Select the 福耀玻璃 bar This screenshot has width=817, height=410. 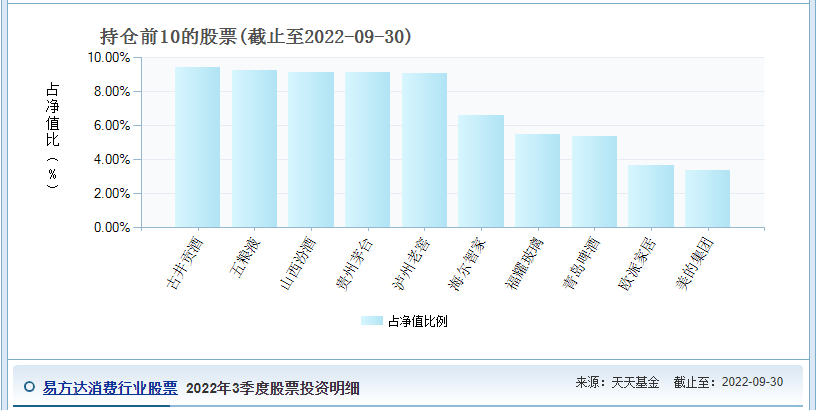coord(537,180)
